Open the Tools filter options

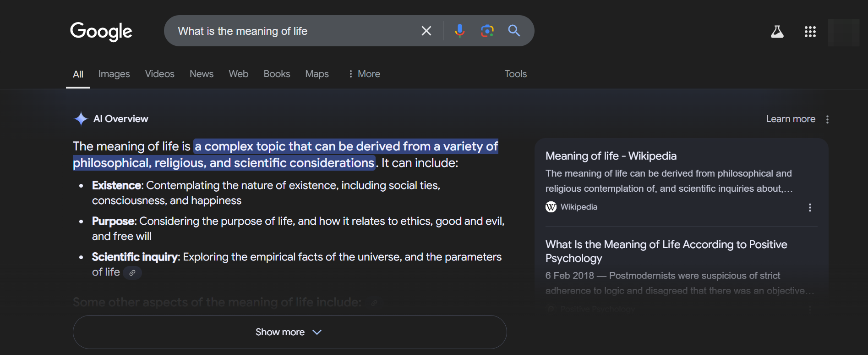[515, 74]
